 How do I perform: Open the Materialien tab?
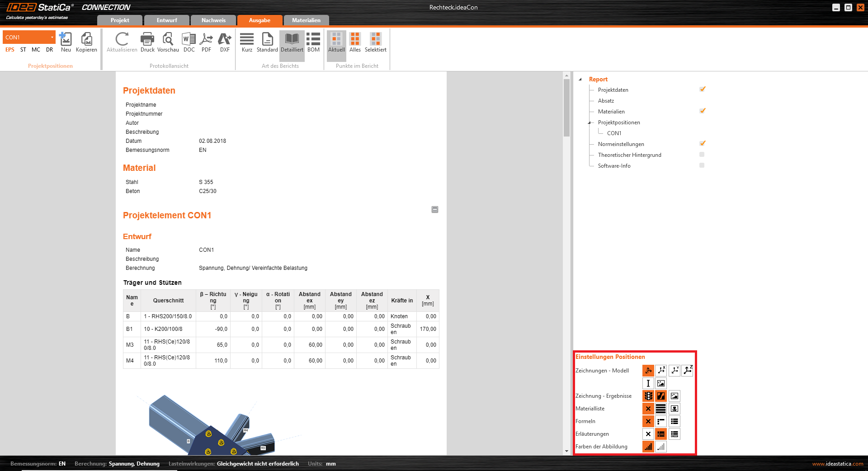[x=306, y=20]
